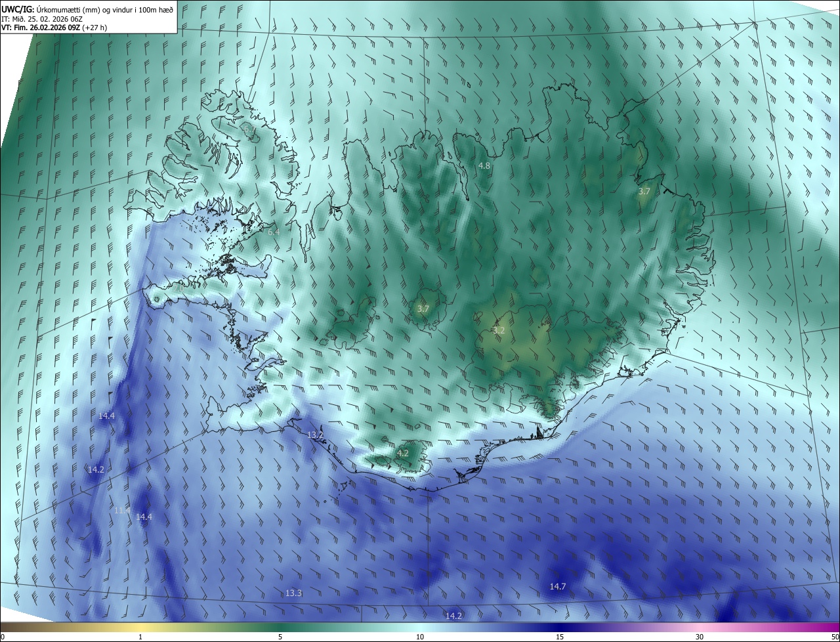The height and width of the screenshot is (642, 840).
Task: Click the 3.2 value on Vatnajökull glacier
Action: (x=499, y=330)
